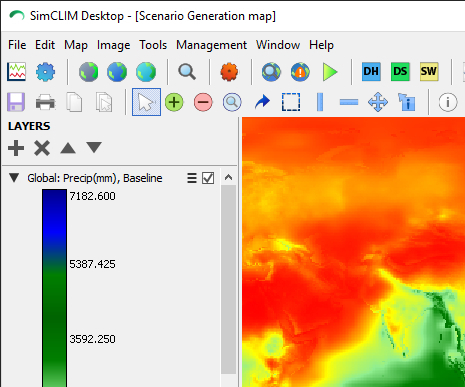Add a new layer with plus button
Viewport: 465px width, 387px height.
(16, 148)
